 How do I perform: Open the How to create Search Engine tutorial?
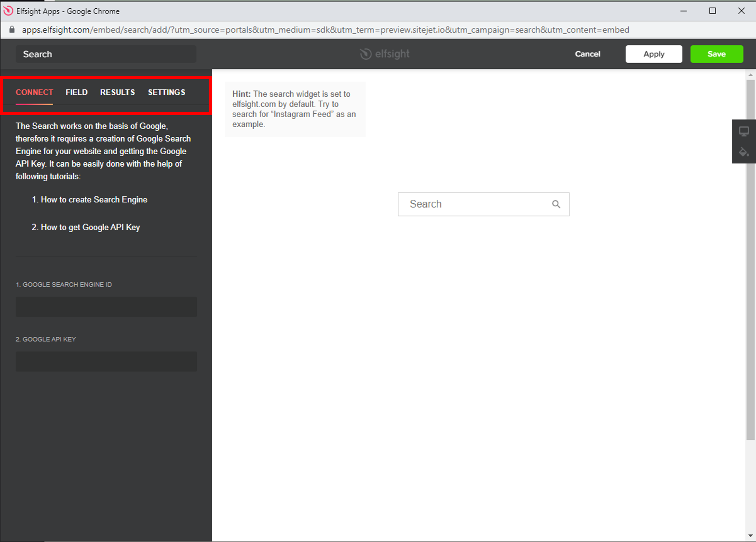(94, 199)
